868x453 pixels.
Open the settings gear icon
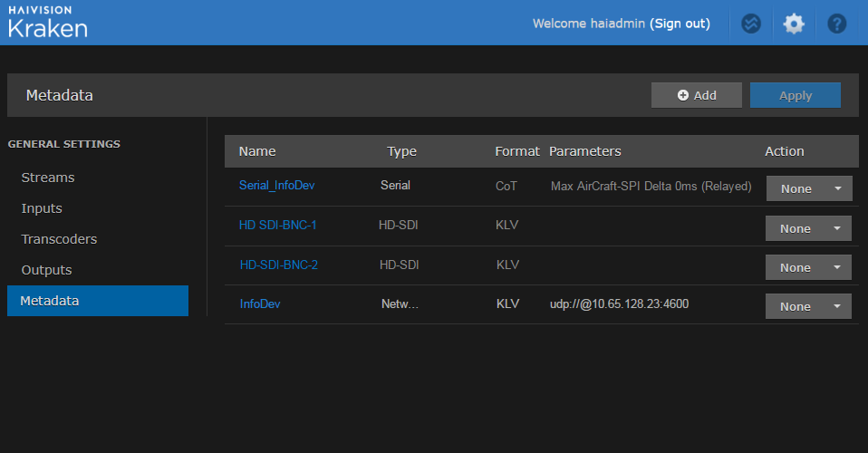[x=794, y=24]
